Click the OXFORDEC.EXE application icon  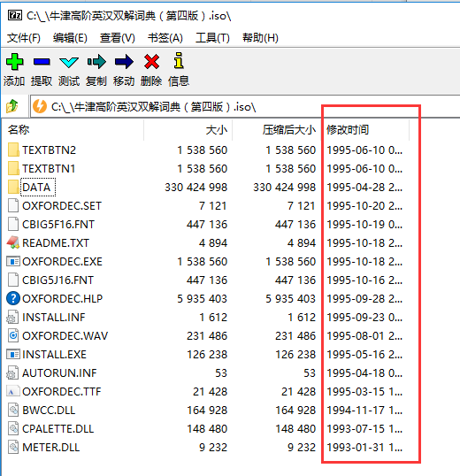tap(13, 261)
